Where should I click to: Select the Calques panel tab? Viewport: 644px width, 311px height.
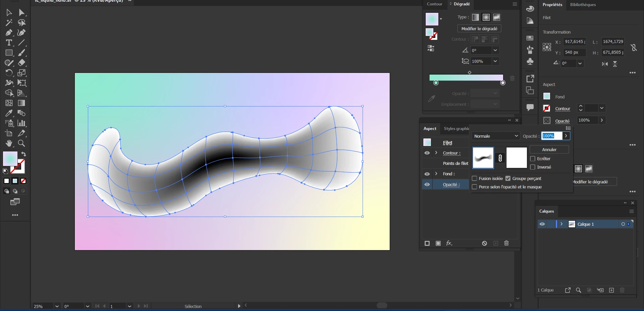[546, 211]
